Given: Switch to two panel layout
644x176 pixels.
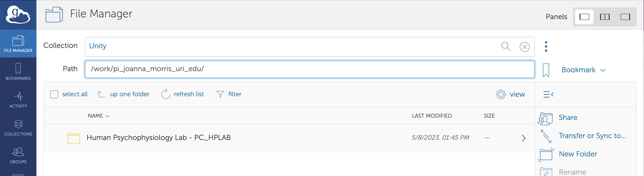Looking at the screenshot, I should [x=605, y=17].
